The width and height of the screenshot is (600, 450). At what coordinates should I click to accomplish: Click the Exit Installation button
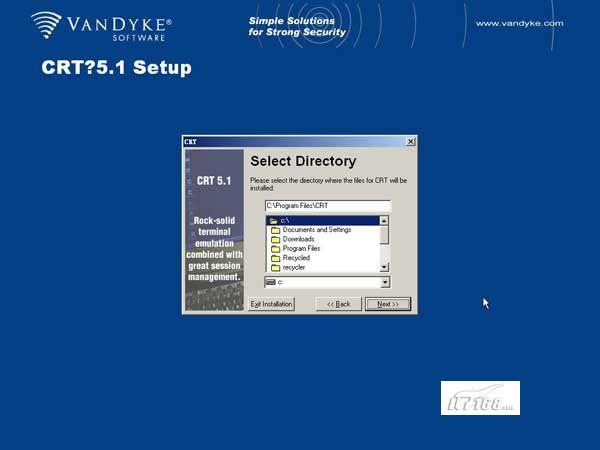pos(271,304)
